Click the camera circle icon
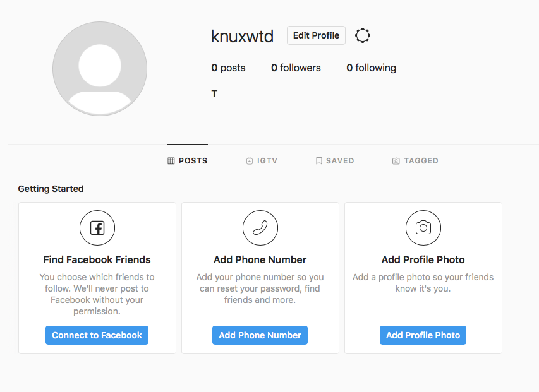539x392 pixels. pos(423,228)
